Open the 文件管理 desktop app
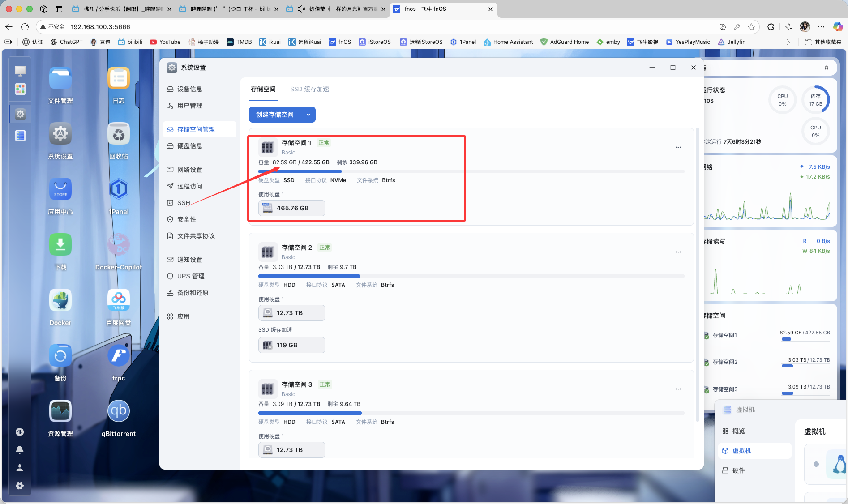The height and width of the screenshot is (504, 848). click(x=60, y=78)
